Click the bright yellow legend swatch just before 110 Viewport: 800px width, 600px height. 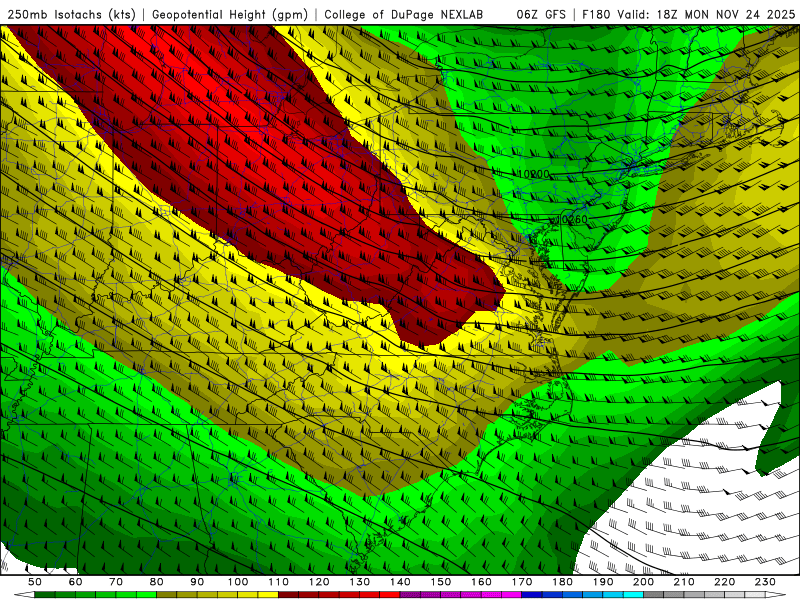pyautogui.click(x=268, y=595)
